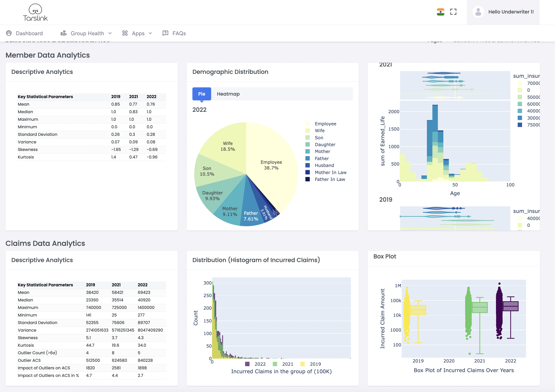Screen dimensions: 555x392
Task: Click the Apps grid icon
Action: pos(125,33)
